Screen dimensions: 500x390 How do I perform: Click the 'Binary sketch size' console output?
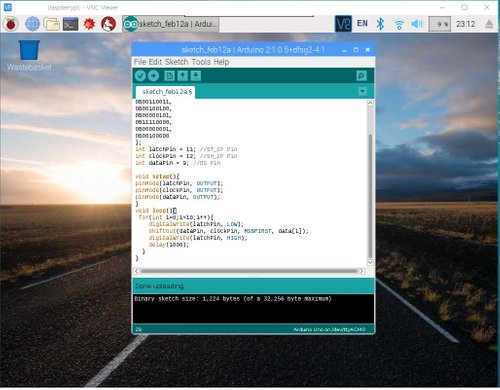[233, 299]
